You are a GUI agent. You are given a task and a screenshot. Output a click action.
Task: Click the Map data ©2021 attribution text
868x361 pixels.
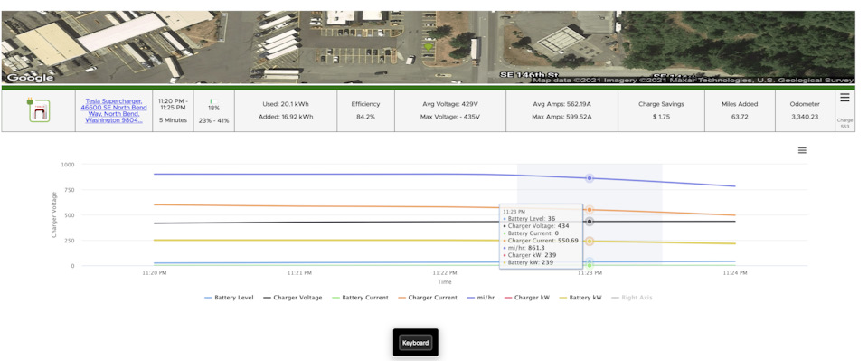pos(693,81)
